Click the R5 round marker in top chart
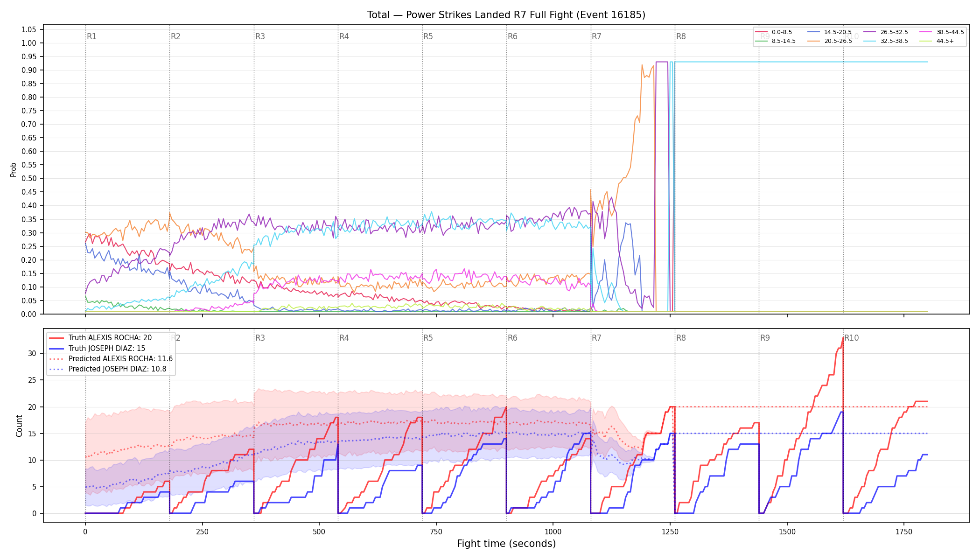The height and width of the screenshot is (560, 980). (428, 36)
